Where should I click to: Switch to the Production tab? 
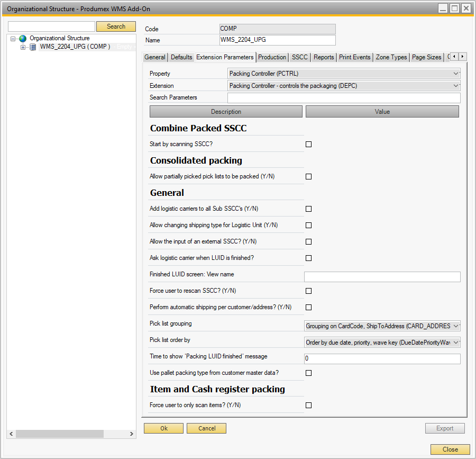pyautogui.click(x=272, y=57)
